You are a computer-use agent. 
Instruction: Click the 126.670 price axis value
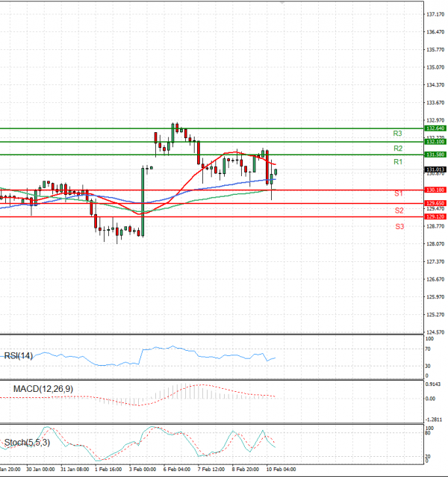(435, 279)
